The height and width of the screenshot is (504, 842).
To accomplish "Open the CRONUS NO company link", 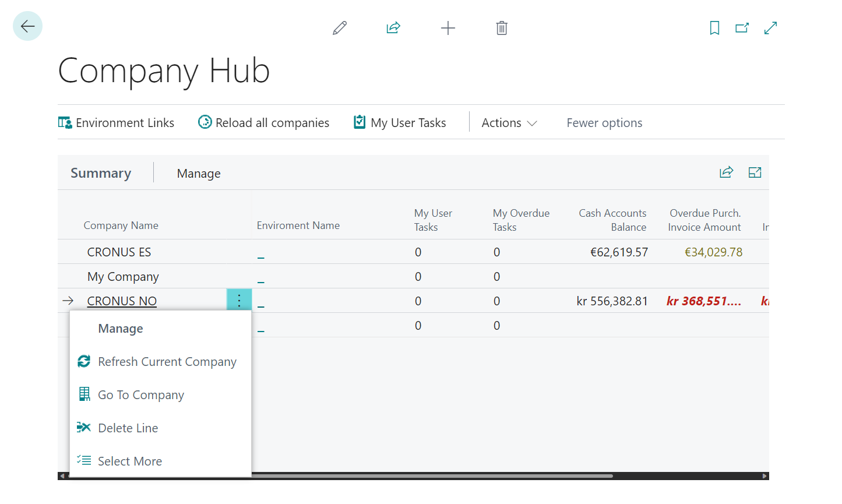I will [x=121, y=301].
